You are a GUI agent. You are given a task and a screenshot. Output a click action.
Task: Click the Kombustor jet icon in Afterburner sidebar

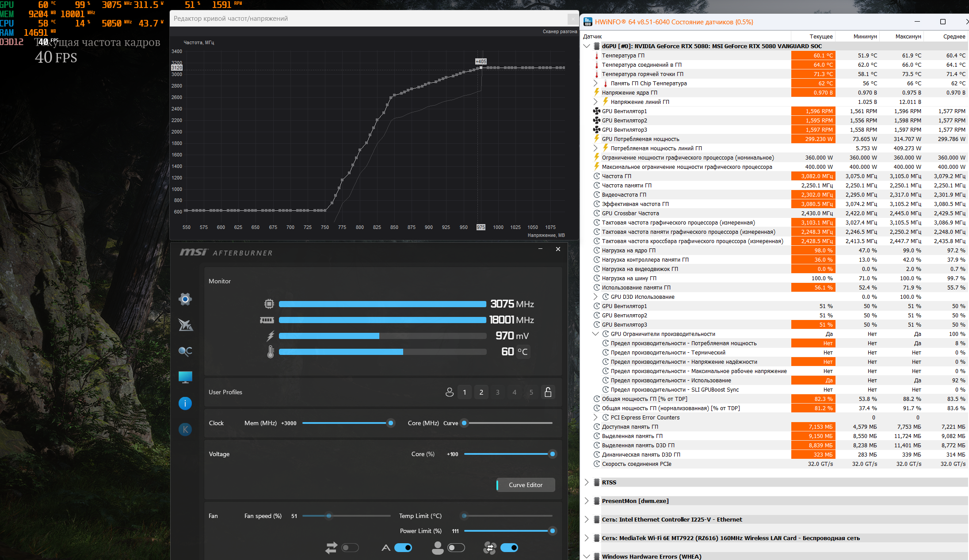[x=185, y=325]
